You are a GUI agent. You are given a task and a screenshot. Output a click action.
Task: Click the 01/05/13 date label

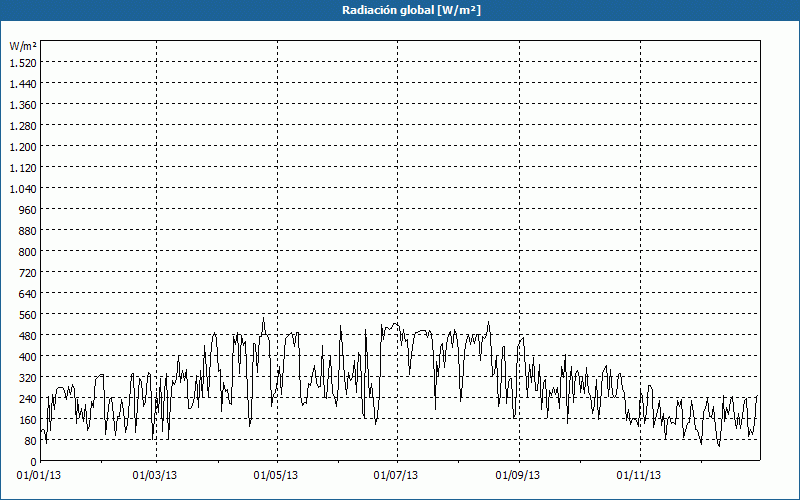point(276,476)
